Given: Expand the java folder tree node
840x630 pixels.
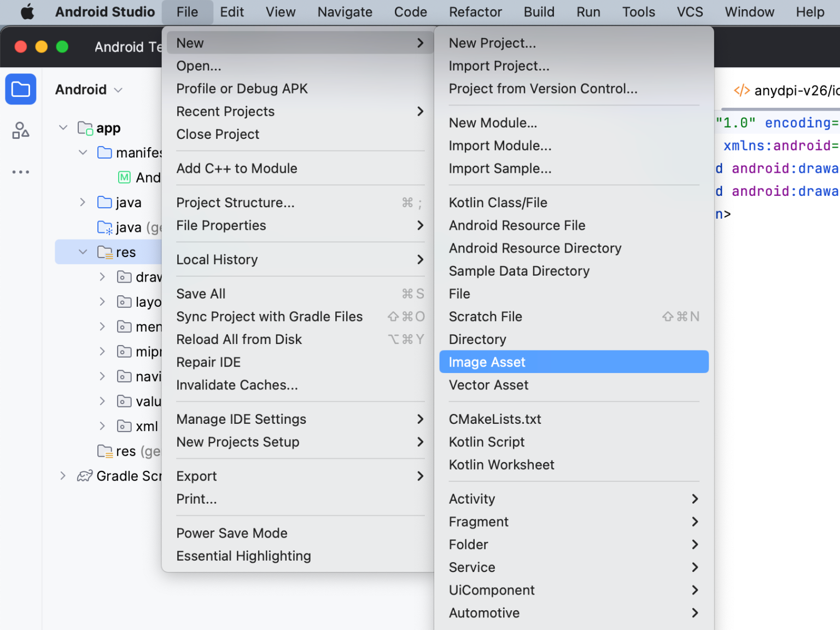Looking at the screenshot, I should [83, 202].
